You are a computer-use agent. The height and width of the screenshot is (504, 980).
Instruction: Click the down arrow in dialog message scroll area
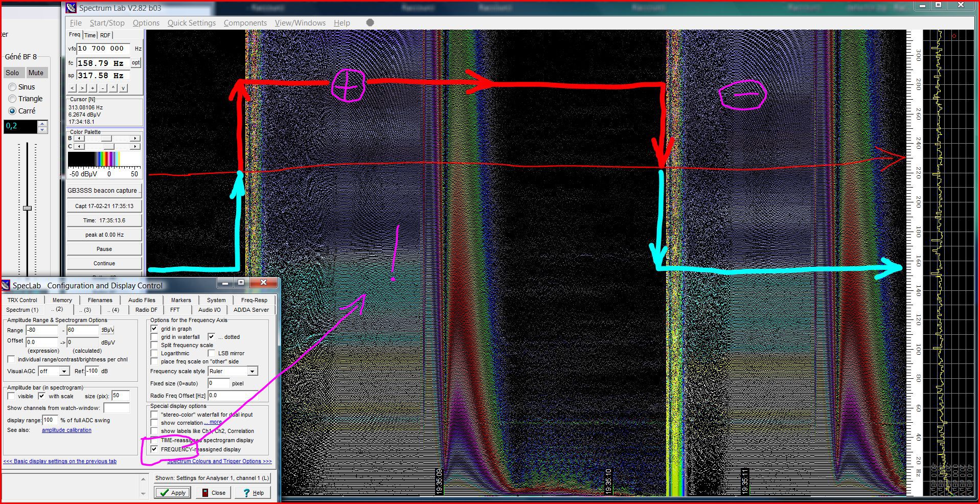[x=143, y=493]
